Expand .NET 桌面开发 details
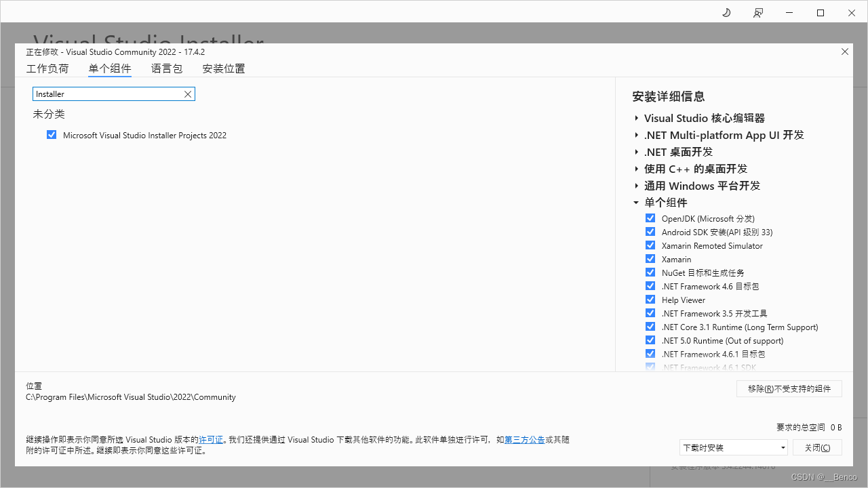 636,152
